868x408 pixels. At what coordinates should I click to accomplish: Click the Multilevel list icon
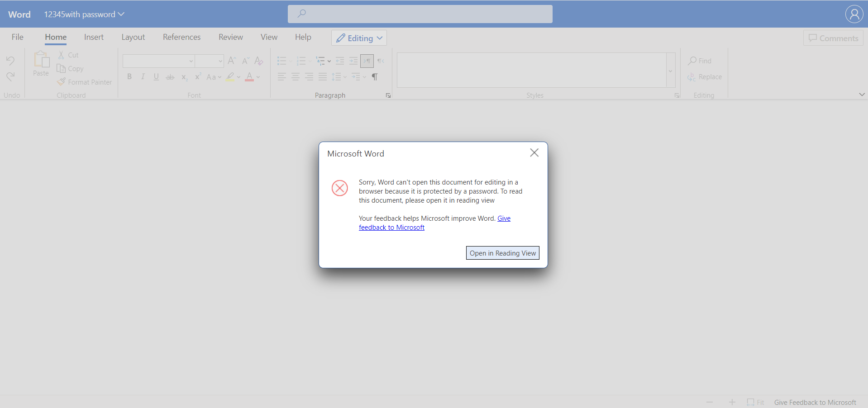[x=320, y=61]
